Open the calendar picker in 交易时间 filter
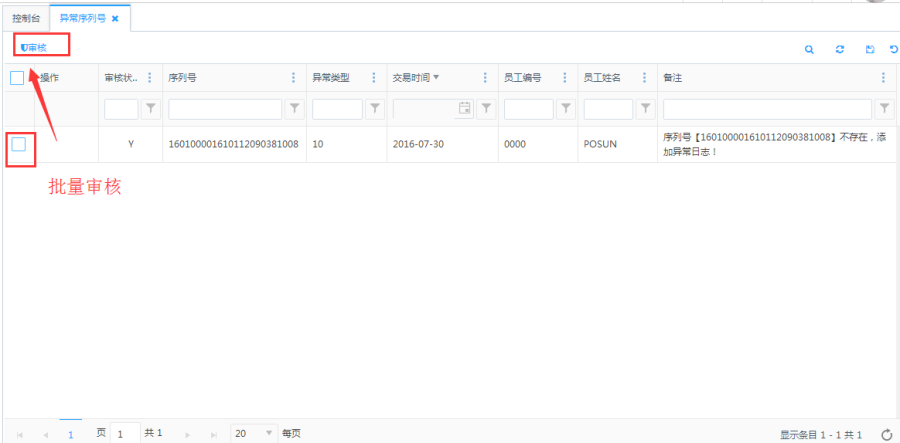Screen dimensions: 900x443 click(464, 108)
